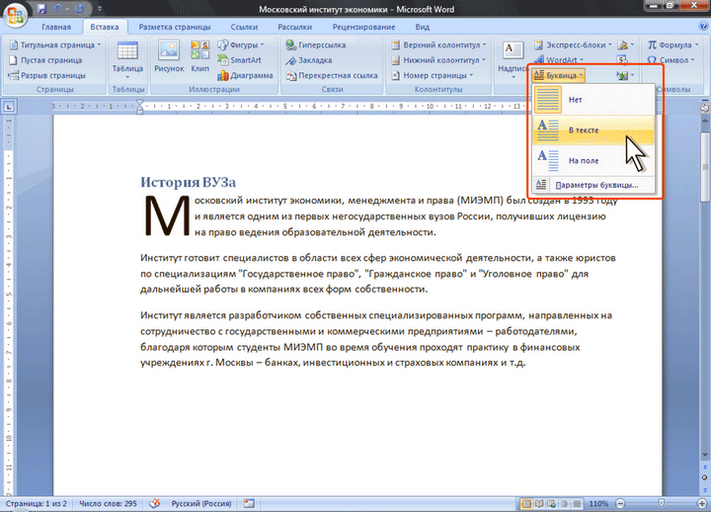Click the heading История ВУЗа
The width and height of the screenshot is (711, 512).
[188, 182]
